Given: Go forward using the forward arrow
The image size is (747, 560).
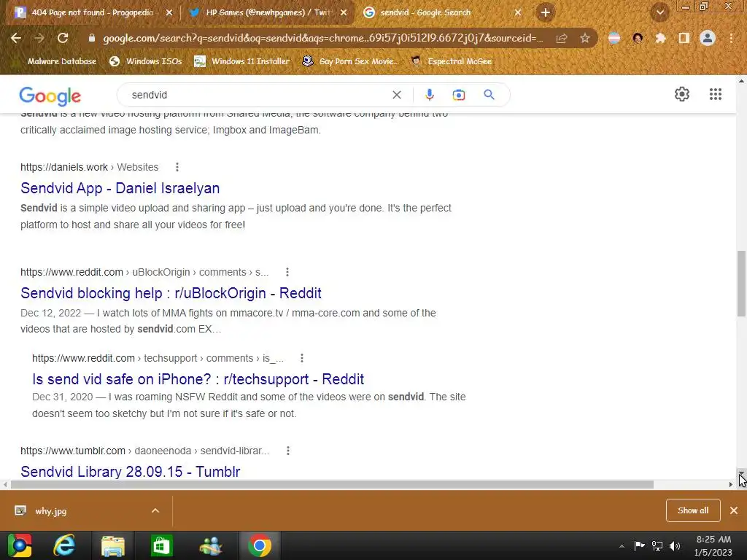Looking at the screenshot, I should [39, 38].
